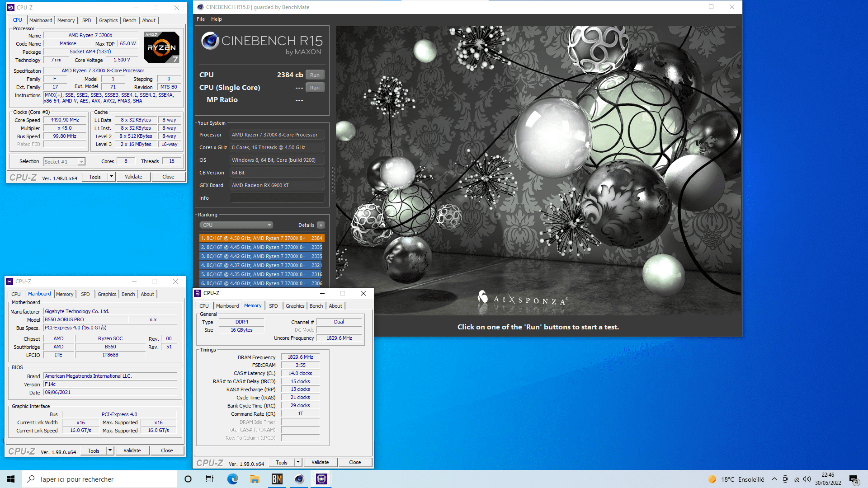Launch Microsoft Edge from taskbar

(x=232, y=479)
